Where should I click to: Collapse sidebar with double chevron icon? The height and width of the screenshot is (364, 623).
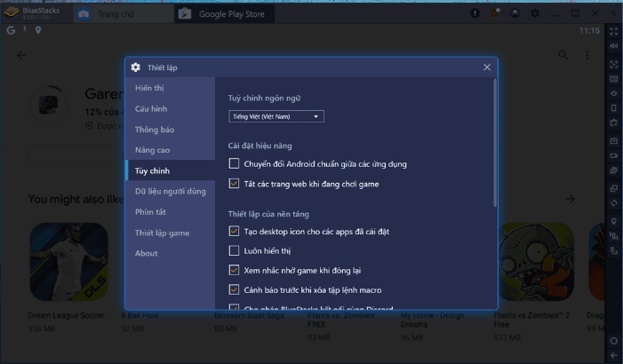click(614, 13)
